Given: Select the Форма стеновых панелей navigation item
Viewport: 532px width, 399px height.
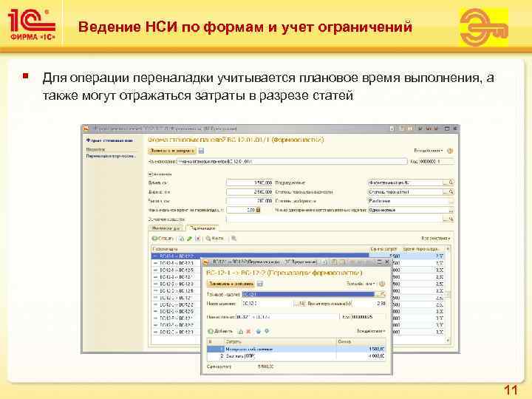Looking at the screenshot, I should tap(109, 140).
